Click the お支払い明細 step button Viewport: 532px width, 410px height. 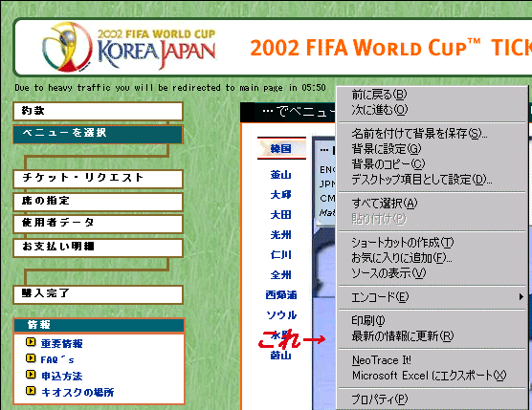[x=98, y=248]
